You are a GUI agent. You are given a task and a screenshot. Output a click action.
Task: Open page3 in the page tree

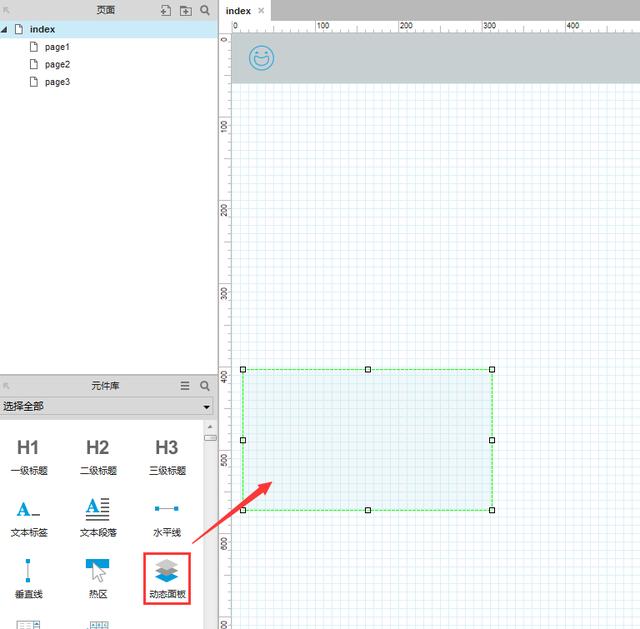tap(57, 82)
